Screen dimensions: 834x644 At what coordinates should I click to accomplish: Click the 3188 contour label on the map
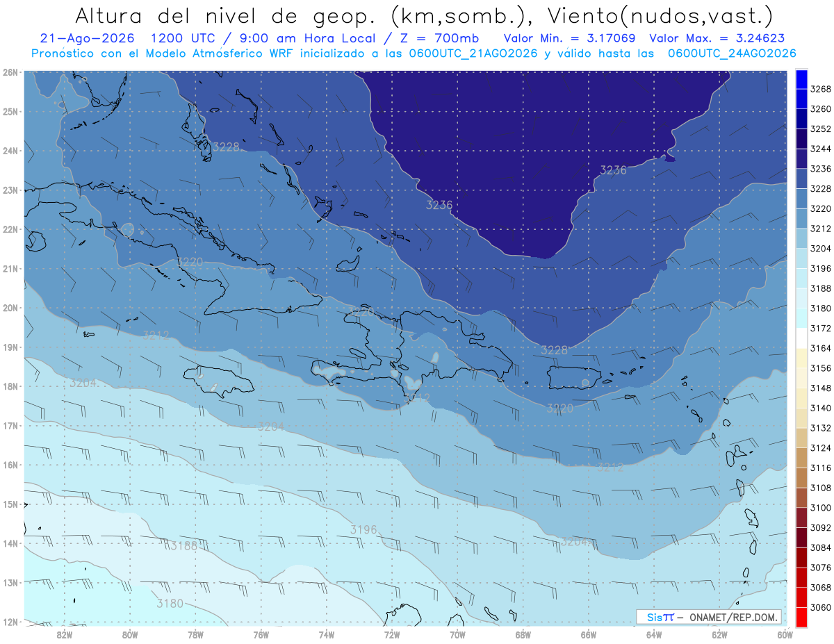[x=184, y=546]
